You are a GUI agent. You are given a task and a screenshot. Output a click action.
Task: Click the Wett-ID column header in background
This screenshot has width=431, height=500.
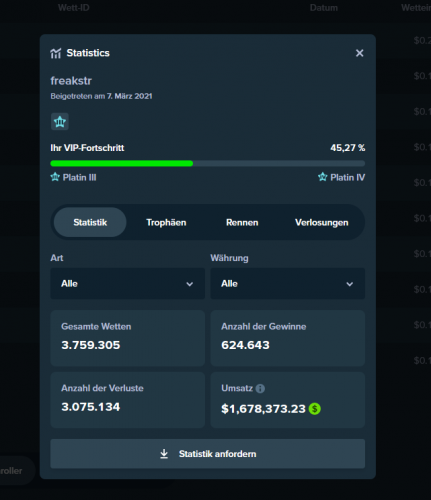(74, 8)
